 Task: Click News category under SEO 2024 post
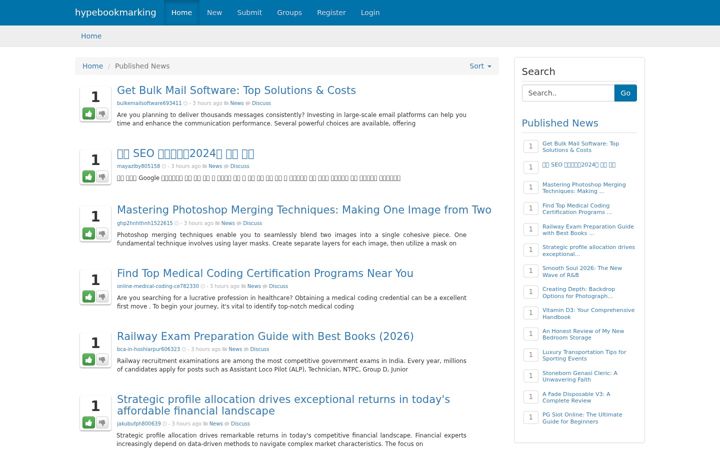[215, 166]
